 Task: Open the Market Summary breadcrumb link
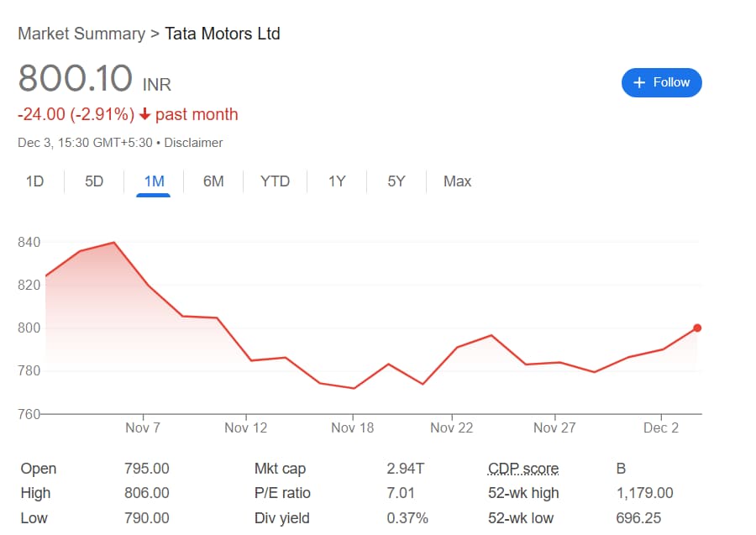[81, 34]
